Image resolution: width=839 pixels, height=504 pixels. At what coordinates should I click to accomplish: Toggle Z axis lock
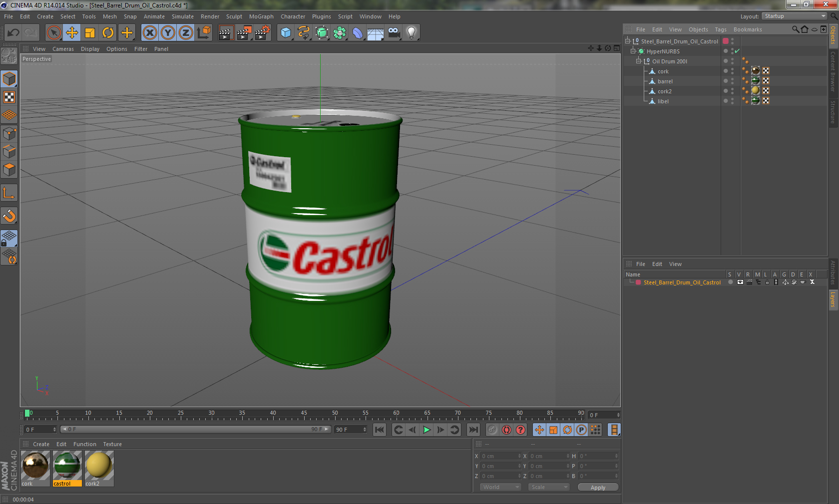186,33
